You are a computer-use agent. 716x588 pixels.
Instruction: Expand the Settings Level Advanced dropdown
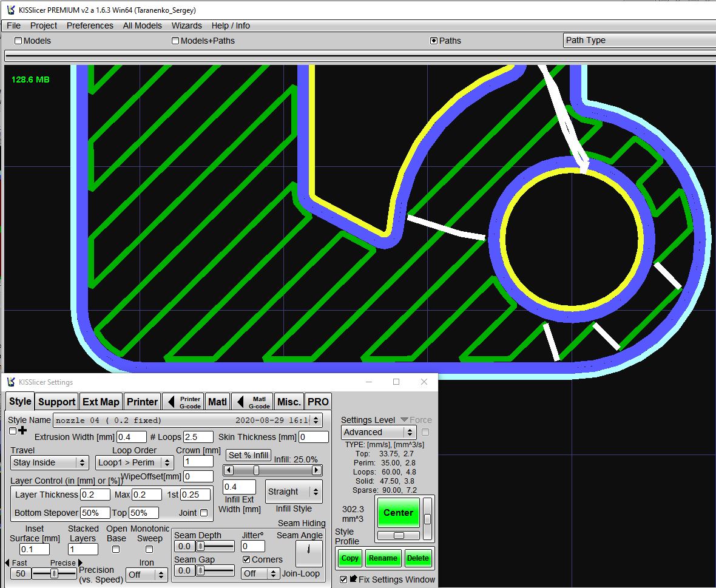tap(378, 432)
